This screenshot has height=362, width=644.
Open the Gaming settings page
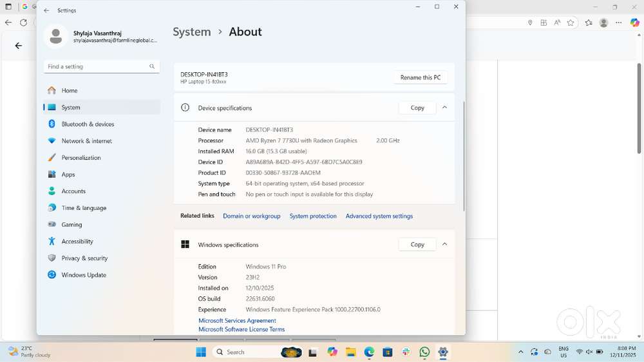pos(71,225)
